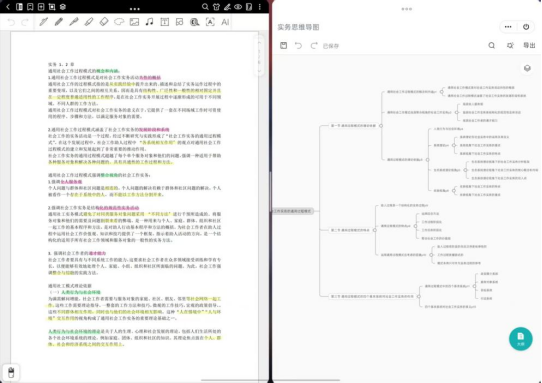
Task: Collapse the three-leaf second sub-branch under 第一节
Action: point(457,112)
